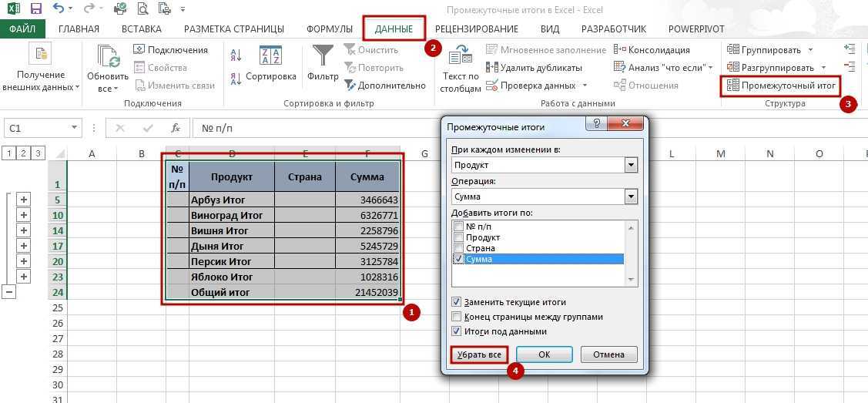This screenshot has width=868, height=403.
Task: Switch to the ГЛАВНАЯ tab
Action: click(79, 29)
